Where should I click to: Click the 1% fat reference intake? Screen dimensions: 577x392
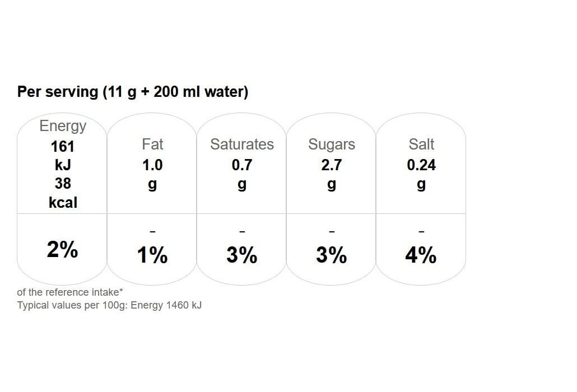[x=152, y=255]
